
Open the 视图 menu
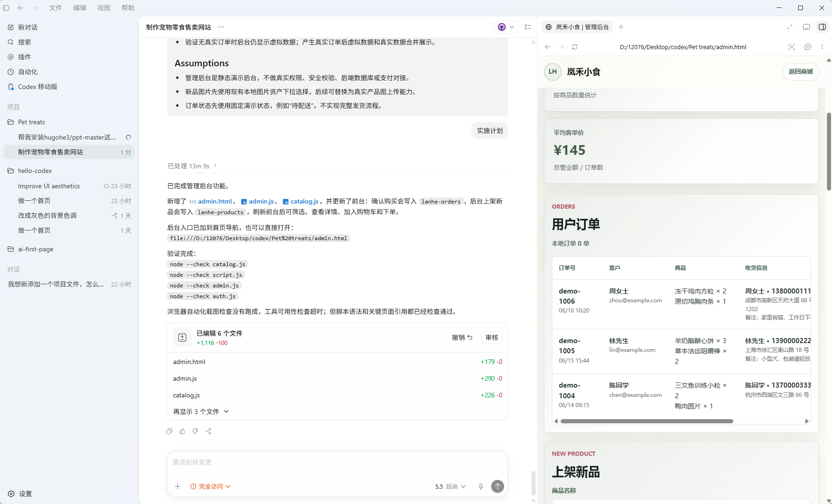tap(104, 8)
